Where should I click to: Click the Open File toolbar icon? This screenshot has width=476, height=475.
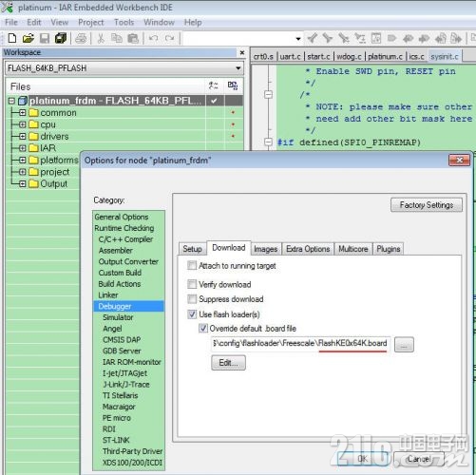point(29,38)
